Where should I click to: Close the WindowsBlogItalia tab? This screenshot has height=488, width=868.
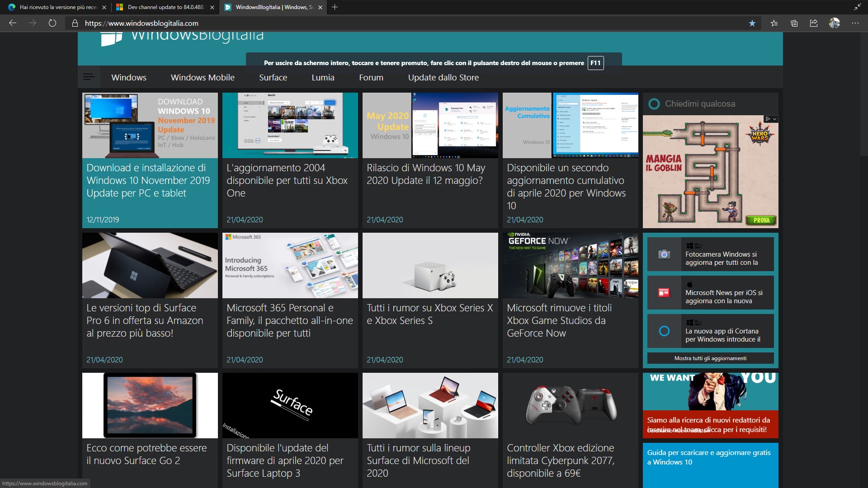[x=320, y=7]
